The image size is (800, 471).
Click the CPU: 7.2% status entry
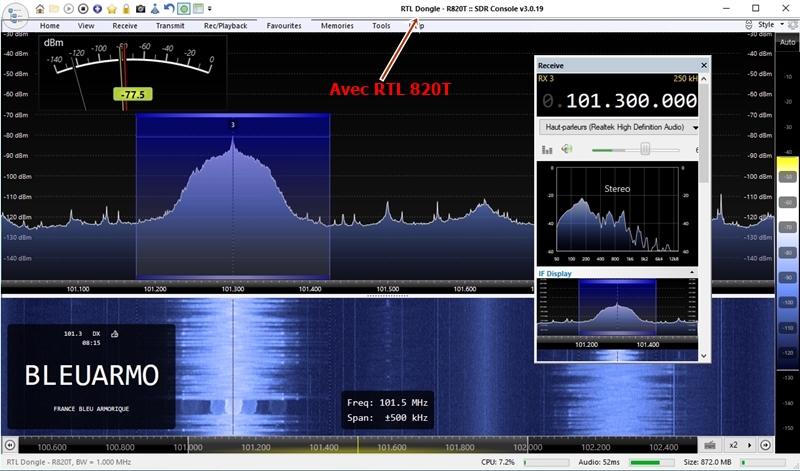(497, 462)
